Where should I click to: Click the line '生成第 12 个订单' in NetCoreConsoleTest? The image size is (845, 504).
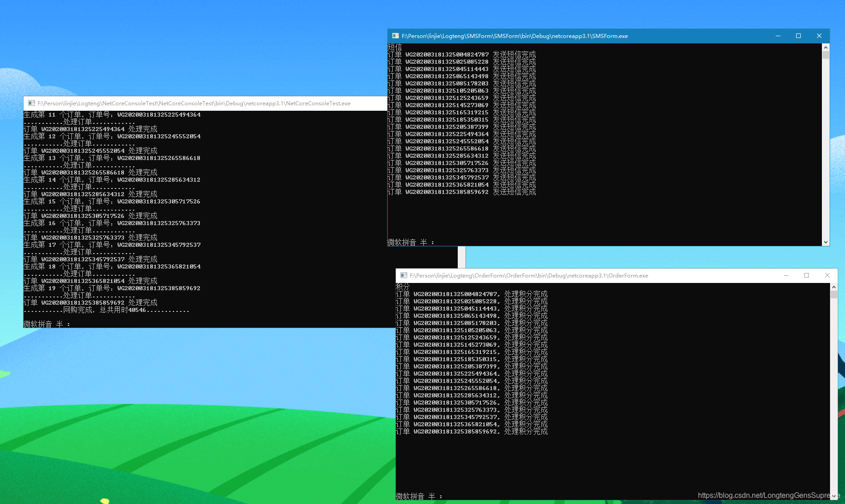[x=112, y=137]
